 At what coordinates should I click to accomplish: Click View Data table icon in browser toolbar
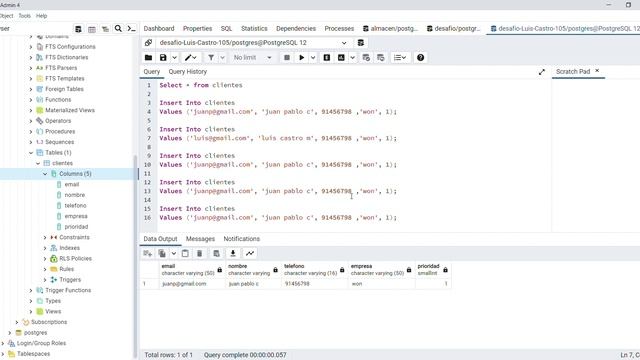pos(92,29)
